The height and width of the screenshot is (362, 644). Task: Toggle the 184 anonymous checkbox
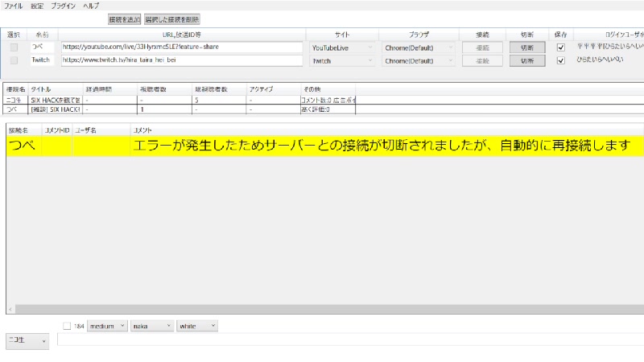pos(68,326)
